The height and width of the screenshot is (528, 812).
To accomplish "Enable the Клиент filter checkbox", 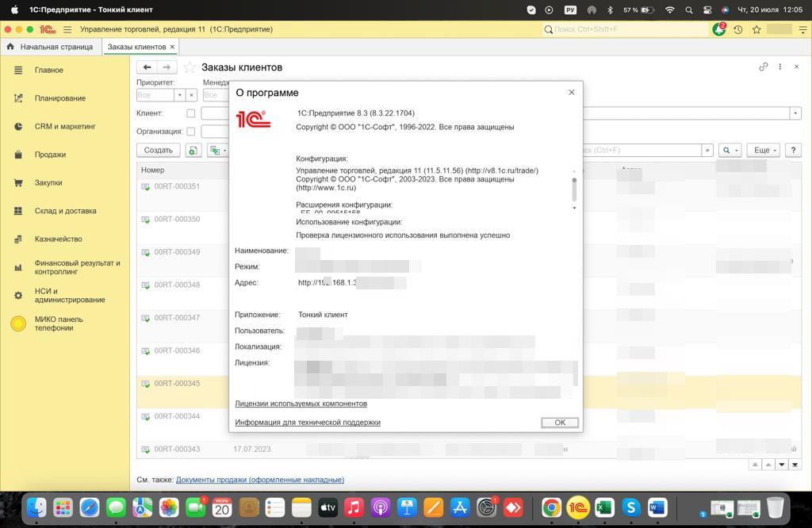I will coord(190,113).
